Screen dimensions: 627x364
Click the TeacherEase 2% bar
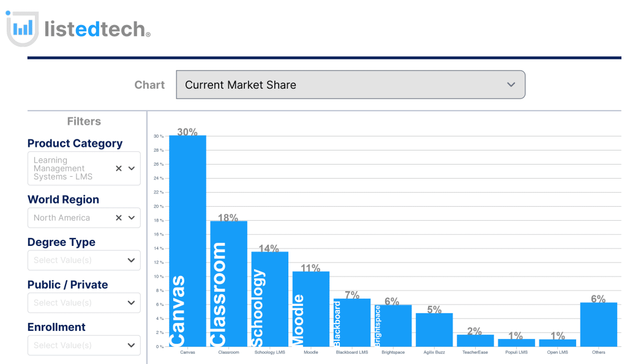pos(475,340)
